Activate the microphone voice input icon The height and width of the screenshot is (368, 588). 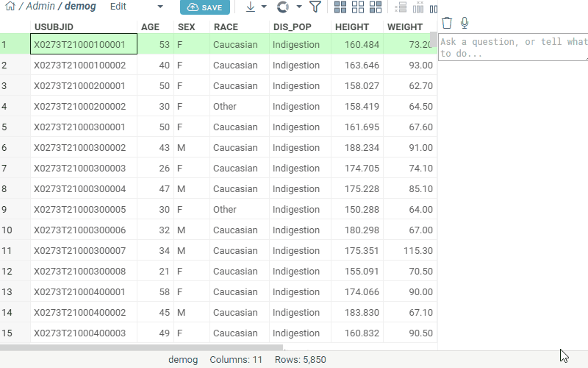click(x=465, y=24)
